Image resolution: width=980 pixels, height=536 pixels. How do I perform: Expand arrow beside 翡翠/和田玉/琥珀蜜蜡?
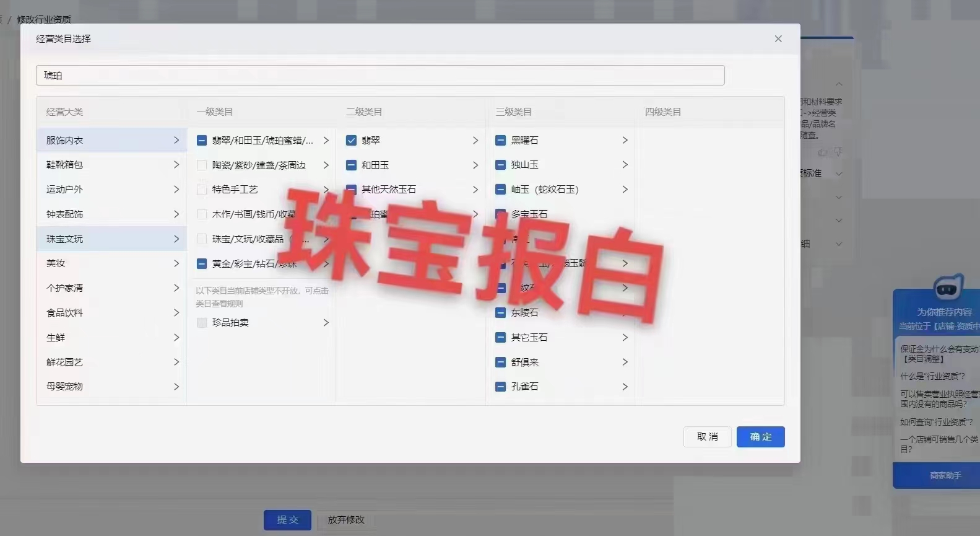click(x=326, y=141)
